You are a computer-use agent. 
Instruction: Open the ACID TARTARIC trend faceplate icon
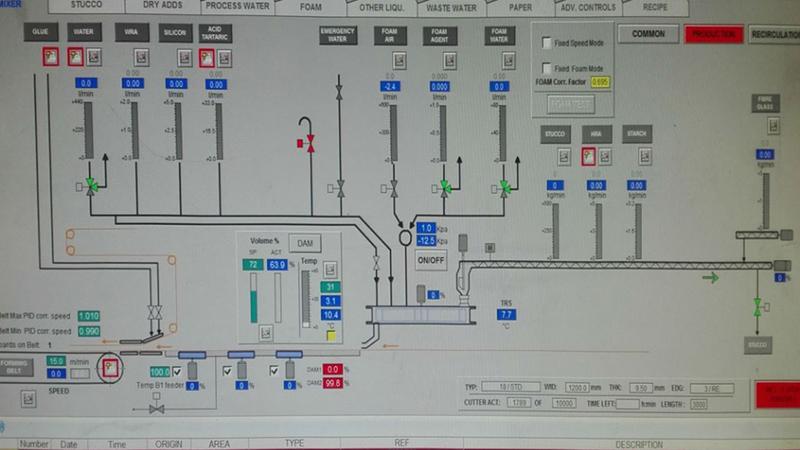tap(224, 58)
